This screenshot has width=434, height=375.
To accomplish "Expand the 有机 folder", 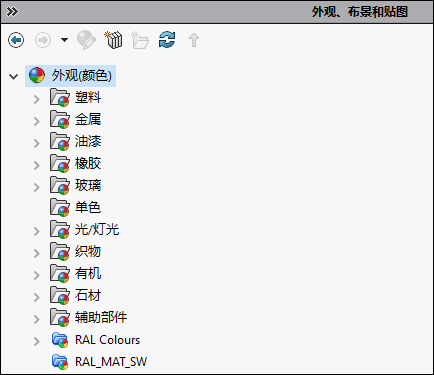I will tap(37, 275).
